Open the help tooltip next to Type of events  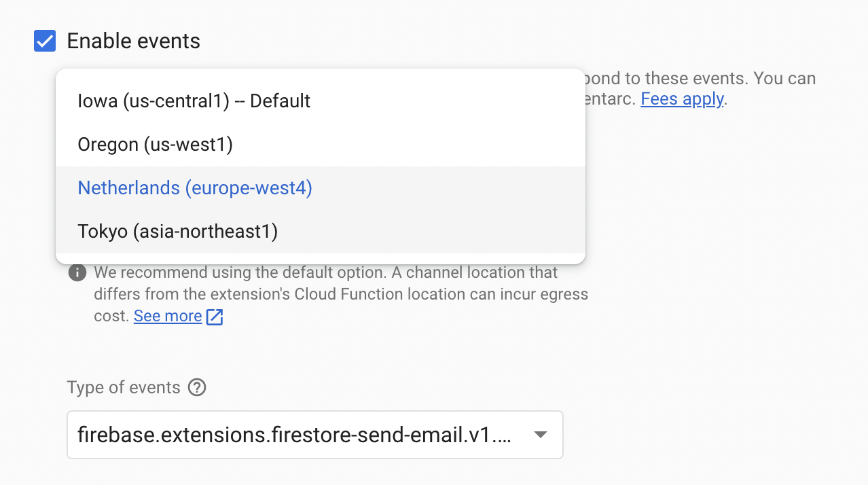click(x=196, y=387)
